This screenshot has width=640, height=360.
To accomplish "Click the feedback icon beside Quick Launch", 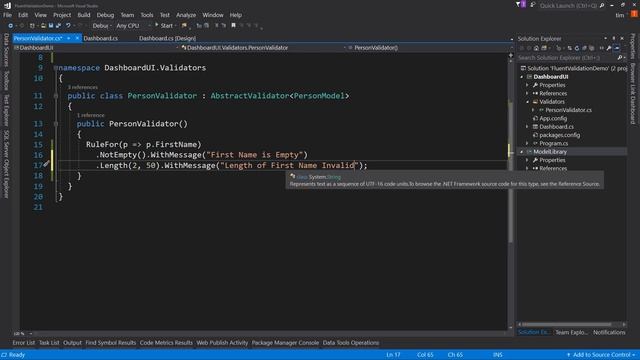I will pyautogui.click(x=533, y=5).
